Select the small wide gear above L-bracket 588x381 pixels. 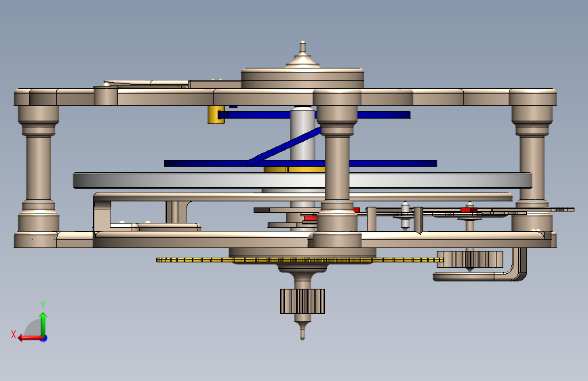[469, 259]
